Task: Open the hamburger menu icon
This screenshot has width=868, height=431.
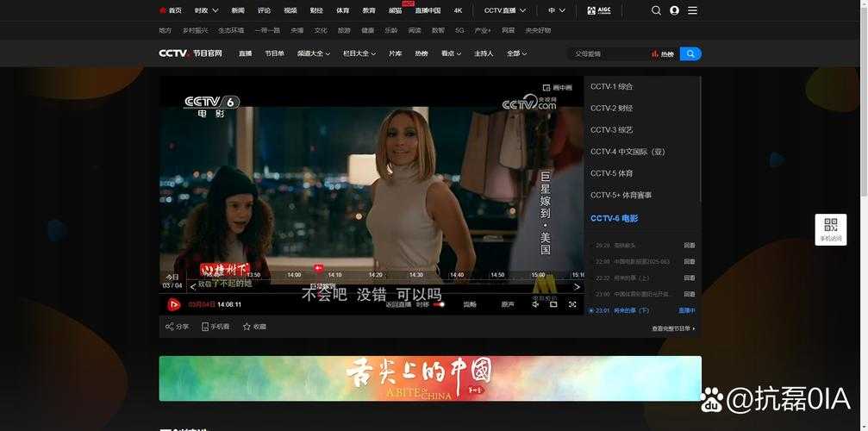Action: [x=692, y=10]
